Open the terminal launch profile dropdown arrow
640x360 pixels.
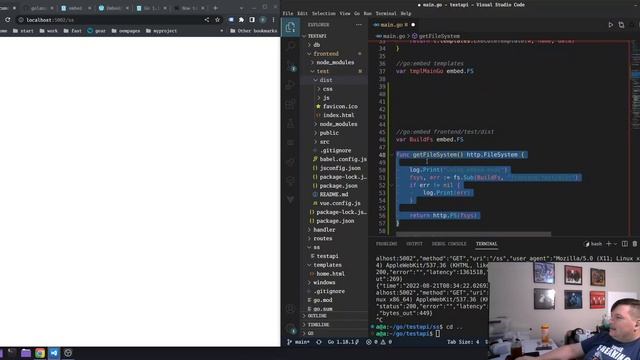[616, 244]
